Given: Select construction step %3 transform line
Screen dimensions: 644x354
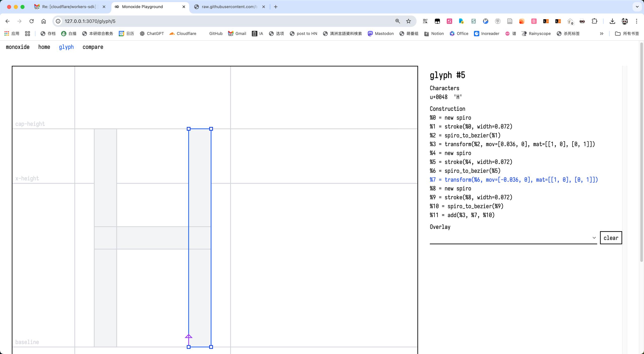Looking at the screenshot, I should (512, 144).
